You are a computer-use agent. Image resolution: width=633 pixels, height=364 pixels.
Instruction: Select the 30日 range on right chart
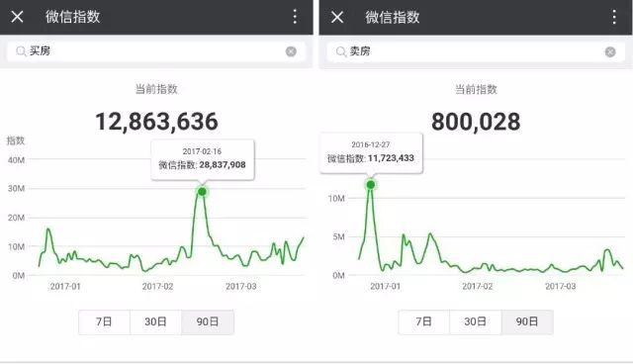point(475,322)
